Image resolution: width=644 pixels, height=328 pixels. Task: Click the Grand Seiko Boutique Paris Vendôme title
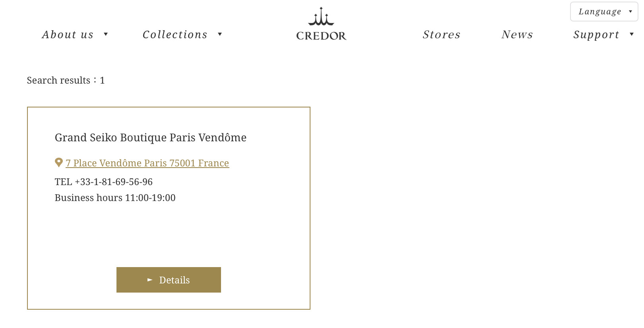[x=151, y=137]
